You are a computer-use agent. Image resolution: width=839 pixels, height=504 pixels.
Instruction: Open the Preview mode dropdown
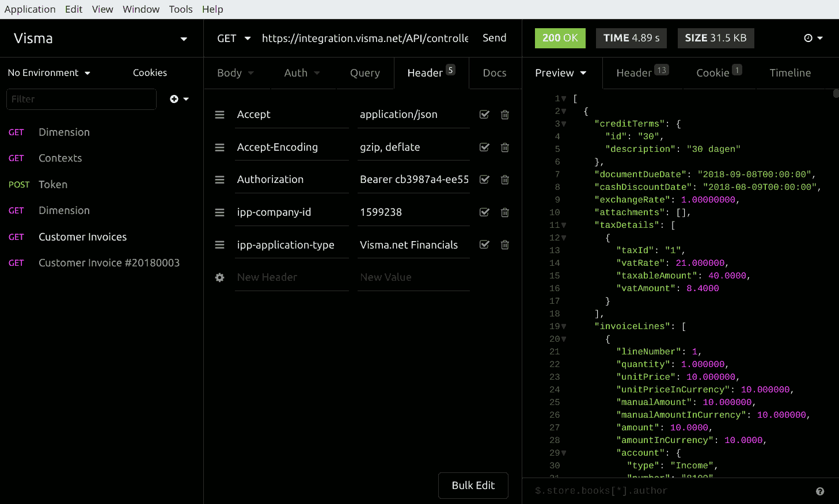(x=560, y=73)
